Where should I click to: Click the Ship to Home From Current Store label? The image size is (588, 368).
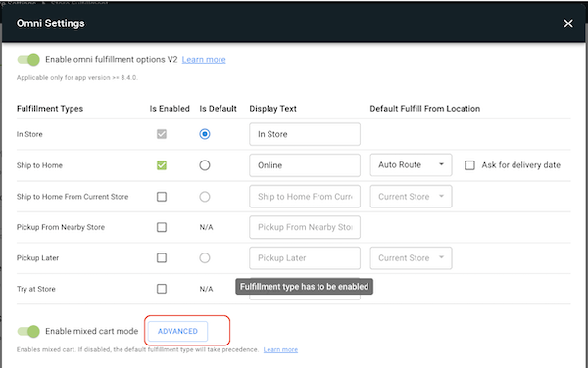tap(73, 197)
